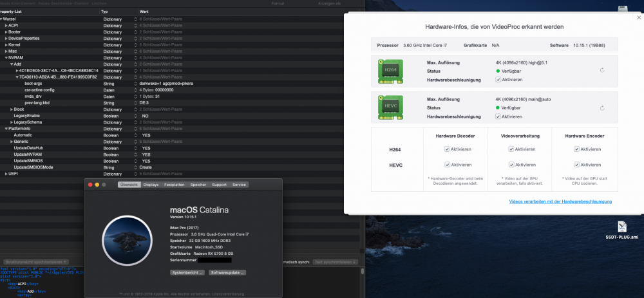The height and width of the screenshot is (298, 644).
Task: Click the Create value of UpdateSMBIOSMode
Action: [146, 167]
